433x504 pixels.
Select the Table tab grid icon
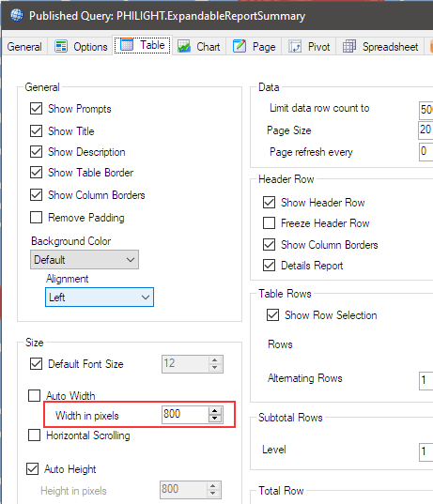point(127,45)
